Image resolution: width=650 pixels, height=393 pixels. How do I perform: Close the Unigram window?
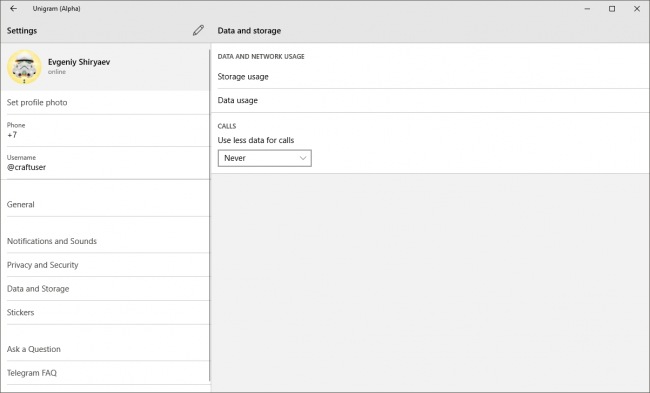click(637, 8)
